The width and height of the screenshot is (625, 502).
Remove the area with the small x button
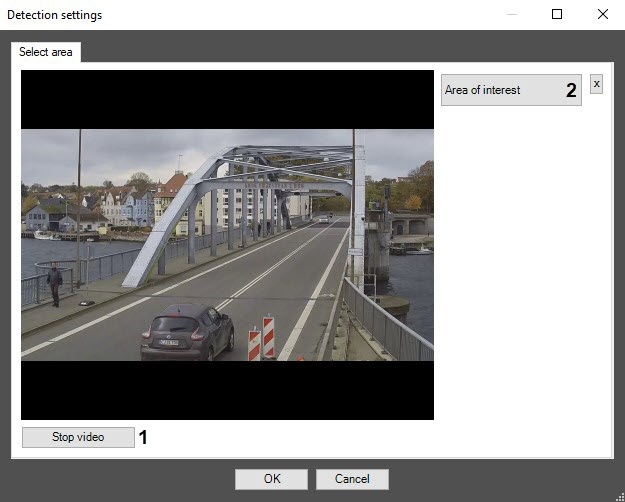tap(596, 84)
